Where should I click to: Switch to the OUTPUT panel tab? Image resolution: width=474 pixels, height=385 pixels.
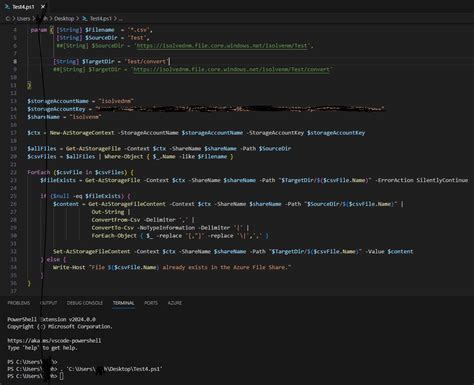pyautogui.click(x=49, y=303)
